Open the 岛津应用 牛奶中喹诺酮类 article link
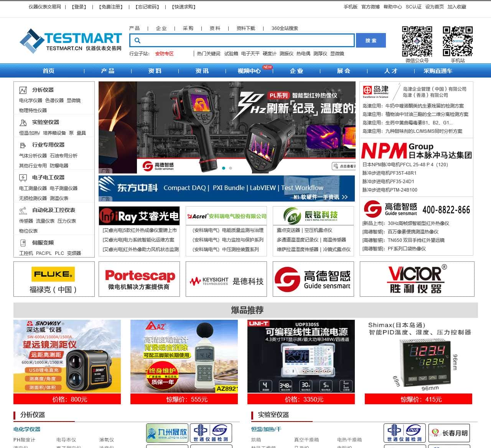The width and height of the screenshot is (491, 448). pos(413,106)
